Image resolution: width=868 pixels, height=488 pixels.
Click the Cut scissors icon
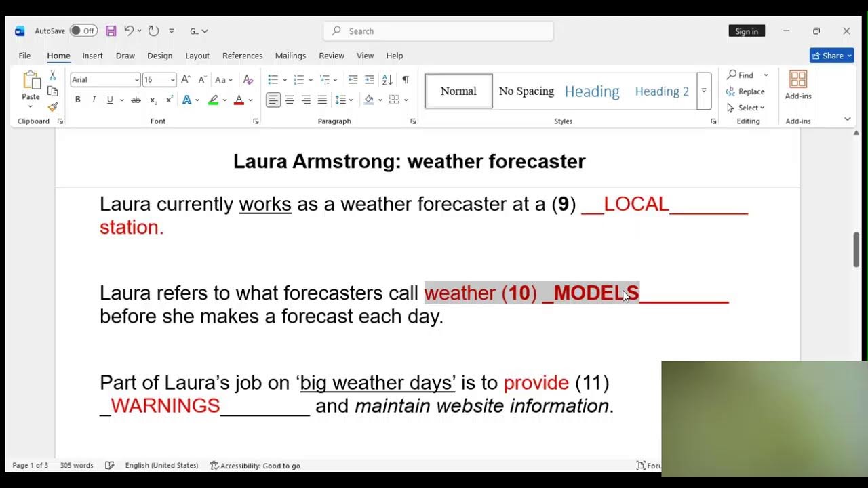52,75
